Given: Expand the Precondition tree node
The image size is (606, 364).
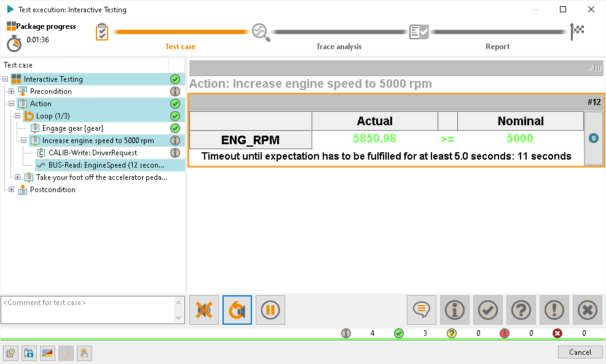Looking at the screenshot, I should [11, 91].
